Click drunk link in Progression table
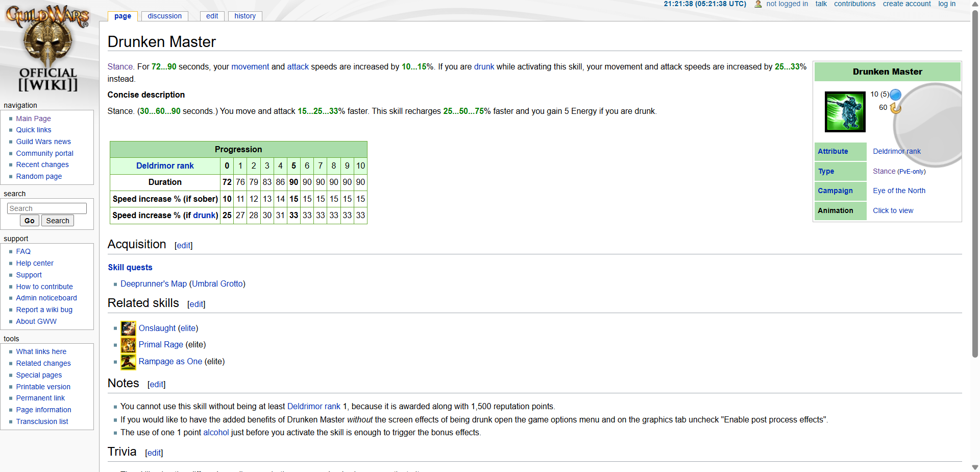The width and height of the screenshot is (980, 472). [204, 215]
